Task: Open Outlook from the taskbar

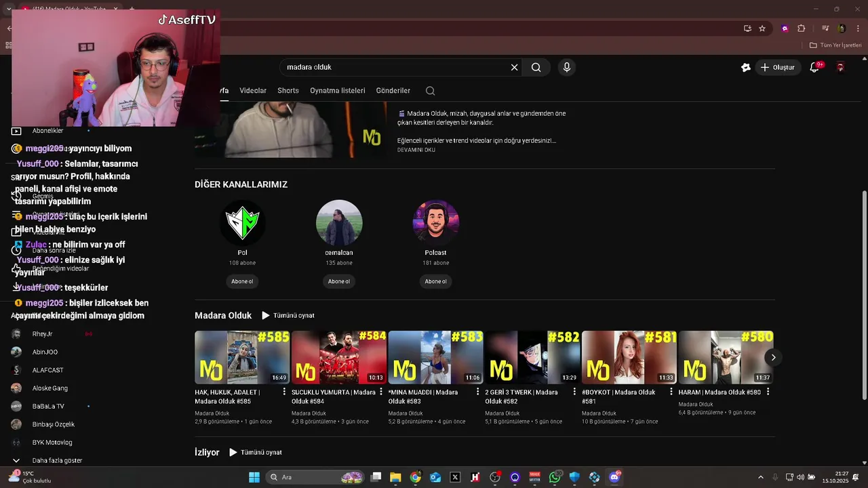Action: tap(435, 477)
